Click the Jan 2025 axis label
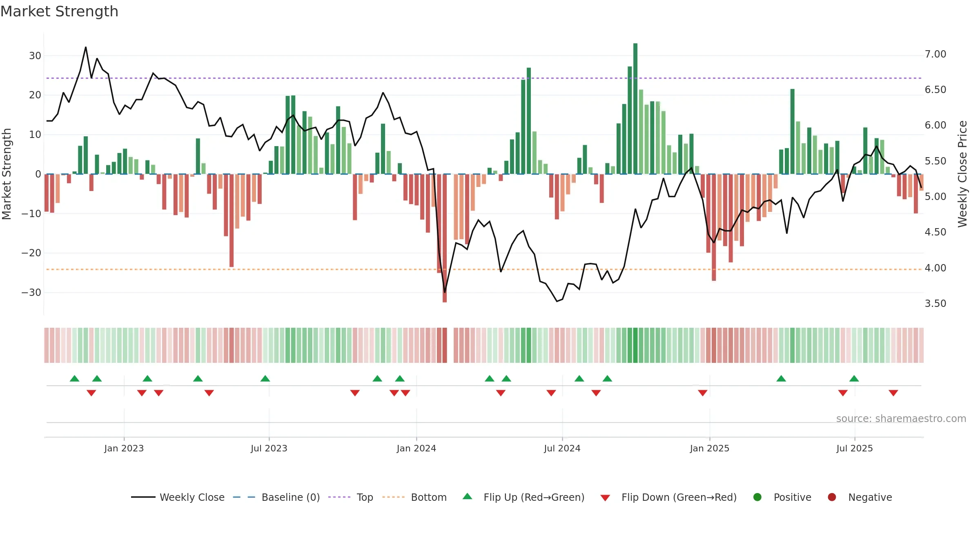Image resolution: width=980 pixels, height=551 pixels. pos(710,448)
